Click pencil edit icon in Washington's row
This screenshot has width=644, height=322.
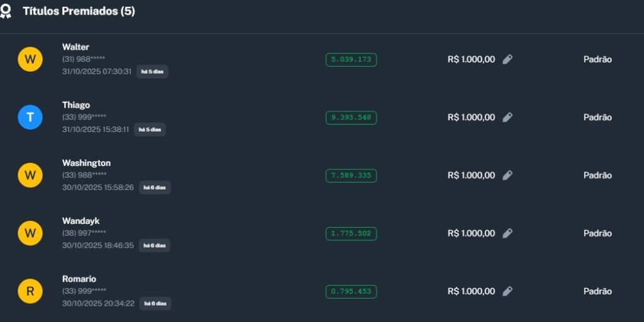508,175
